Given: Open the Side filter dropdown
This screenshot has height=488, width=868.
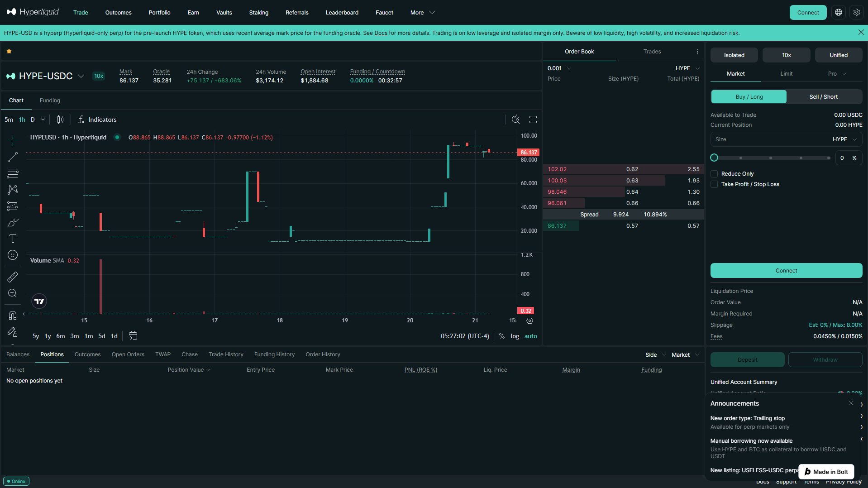Looking at the screenshot, I should 655,355.
